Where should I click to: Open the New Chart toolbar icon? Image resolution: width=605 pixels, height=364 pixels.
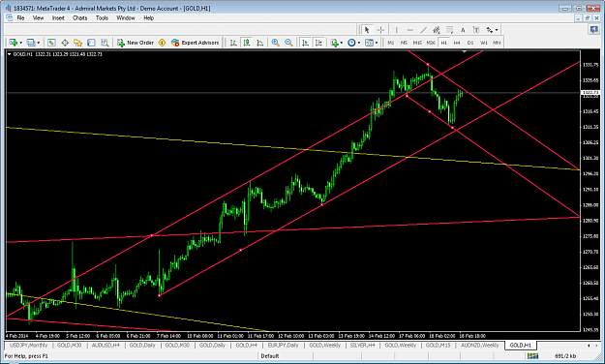[x=14, y=43]
